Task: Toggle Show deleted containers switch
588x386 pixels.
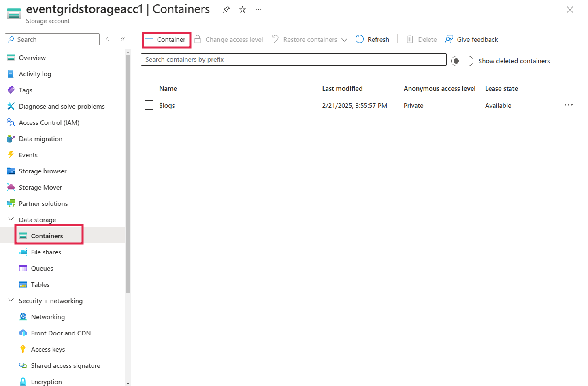Action: 462,61
